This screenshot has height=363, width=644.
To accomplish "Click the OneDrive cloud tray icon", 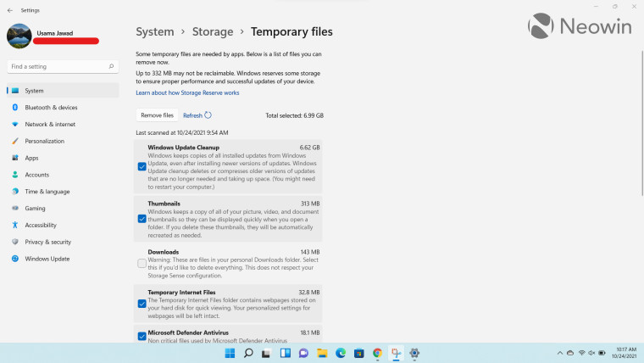I will click(570, 353).
